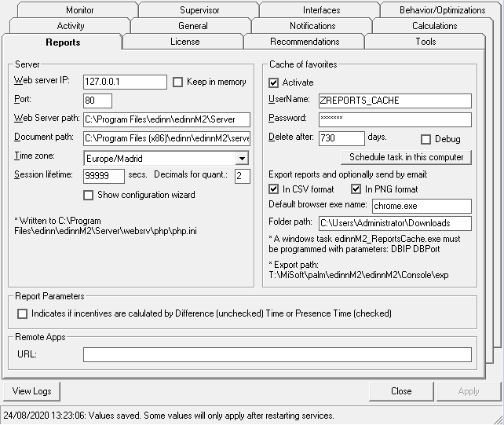Viewport: 504px width, 425px height.
Task: Click the Close button
Action: click(401, 391)
